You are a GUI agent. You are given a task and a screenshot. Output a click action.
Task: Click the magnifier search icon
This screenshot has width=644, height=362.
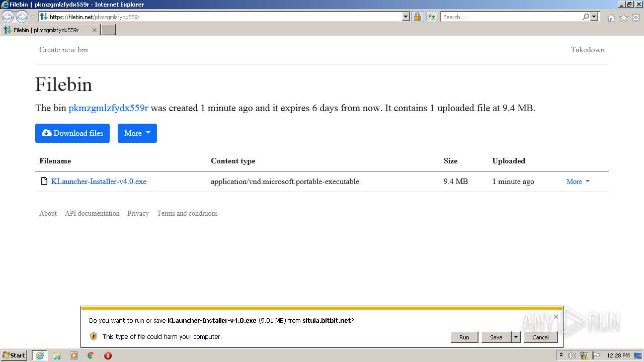pyautogui.click(x=586, y=17)
